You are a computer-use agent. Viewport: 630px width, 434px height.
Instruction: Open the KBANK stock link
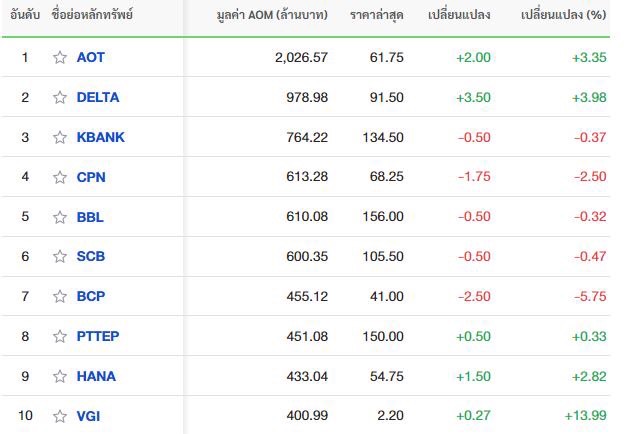pyautogui.click(x=101, y=137)
